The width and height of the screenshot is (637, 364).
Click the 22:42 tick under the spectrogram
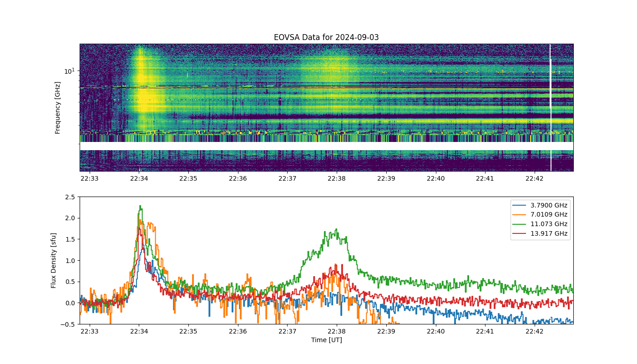[x=535, y=178]
